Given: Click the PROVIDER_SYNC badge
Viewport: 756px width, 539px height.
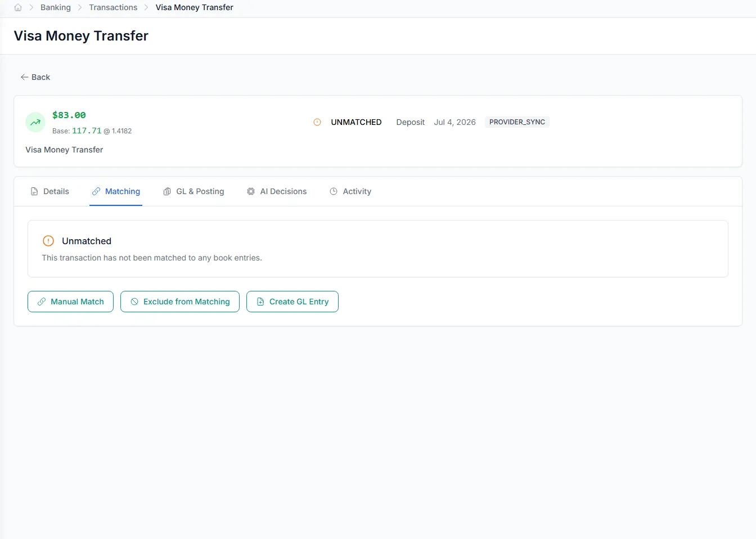Looking at the screenshot, I should pos(517,122).
